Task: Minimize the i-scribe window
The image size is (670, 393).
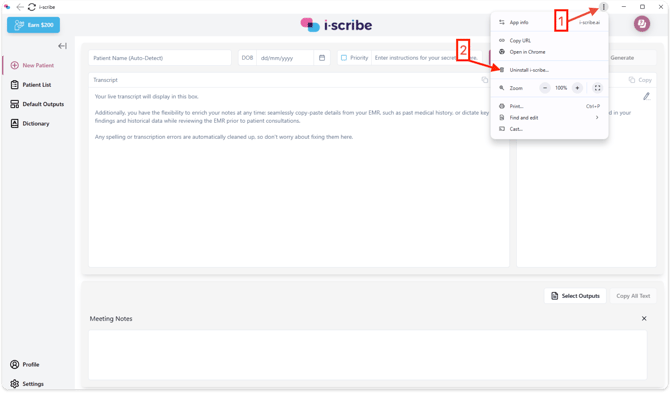Action: click(x=623, y=7)
